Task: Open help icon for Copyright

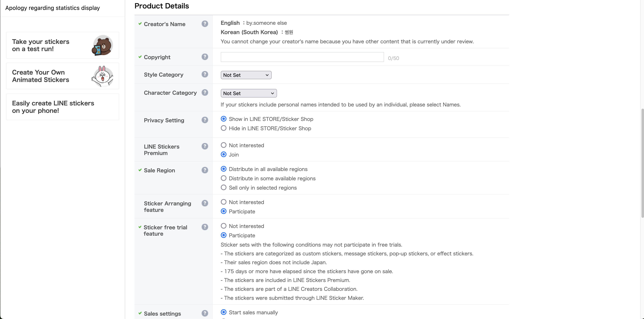Action: pos(205,57)
